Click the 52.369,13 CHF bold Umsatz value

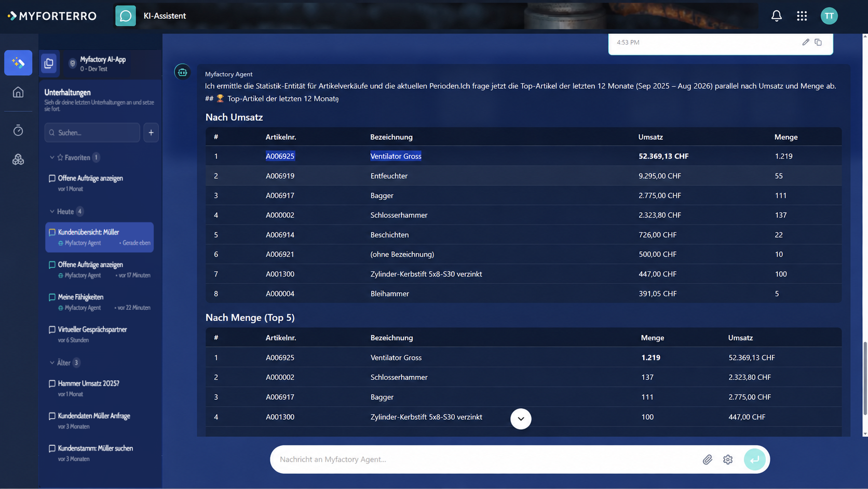click(x=663, y=156)
